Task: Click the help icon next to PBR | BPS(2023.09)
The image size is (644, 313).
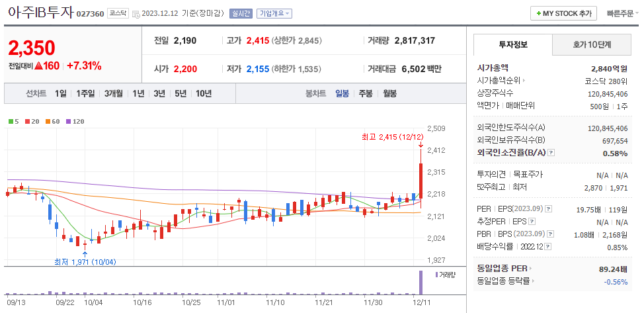Action: click(550, 234)
